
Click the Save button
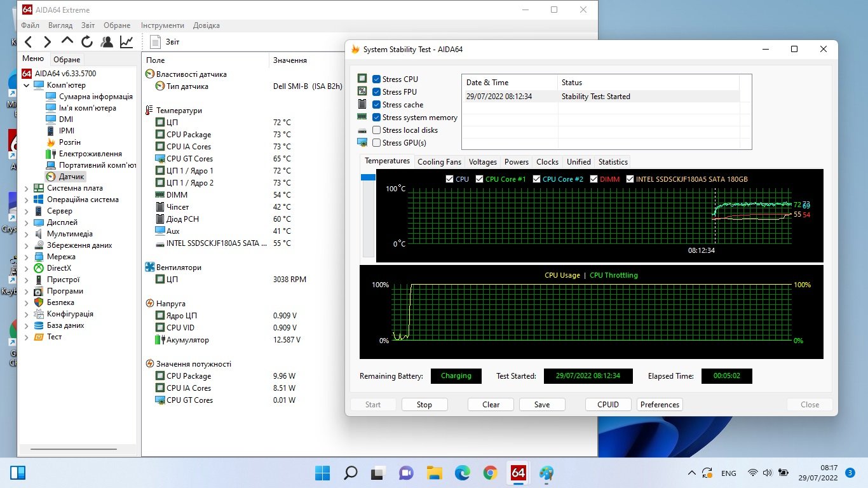point(542,405)
